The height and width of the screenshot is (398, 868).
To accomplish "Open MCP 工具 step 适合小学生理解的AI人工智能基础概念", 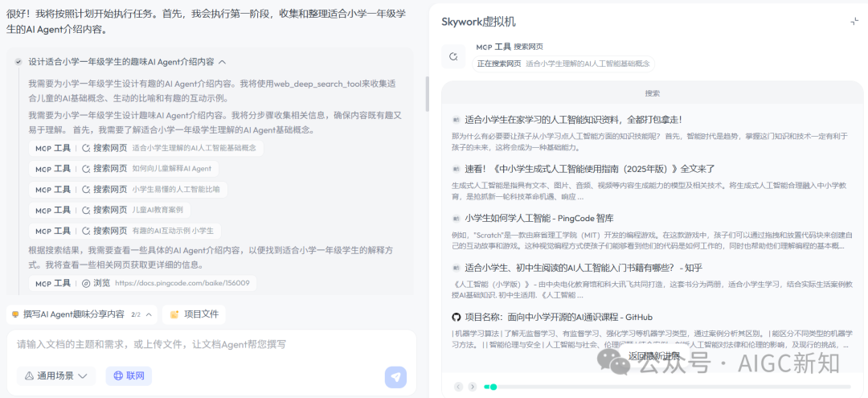I will point(146,148).
